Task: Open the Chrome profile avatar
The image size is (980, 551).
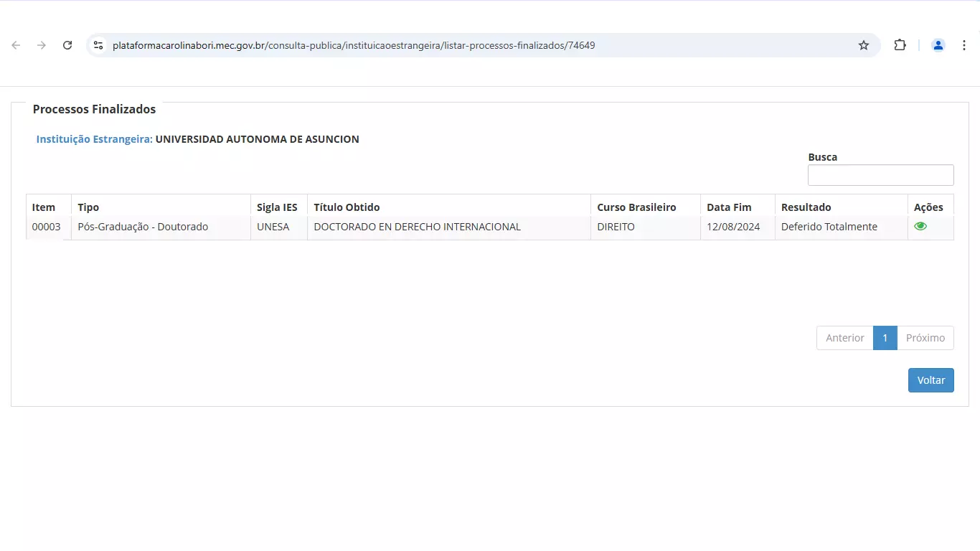Action: pos(938,45)
